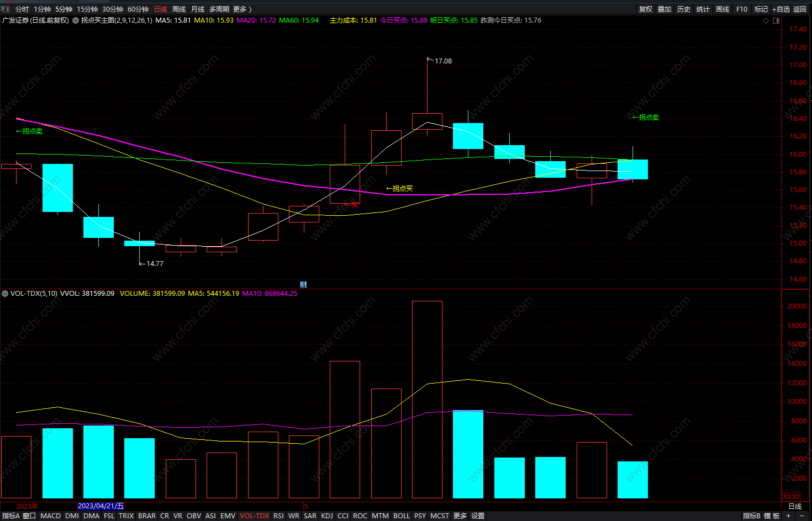Select the SAR indicator
The image size is (812, 521).
(310, 516)
